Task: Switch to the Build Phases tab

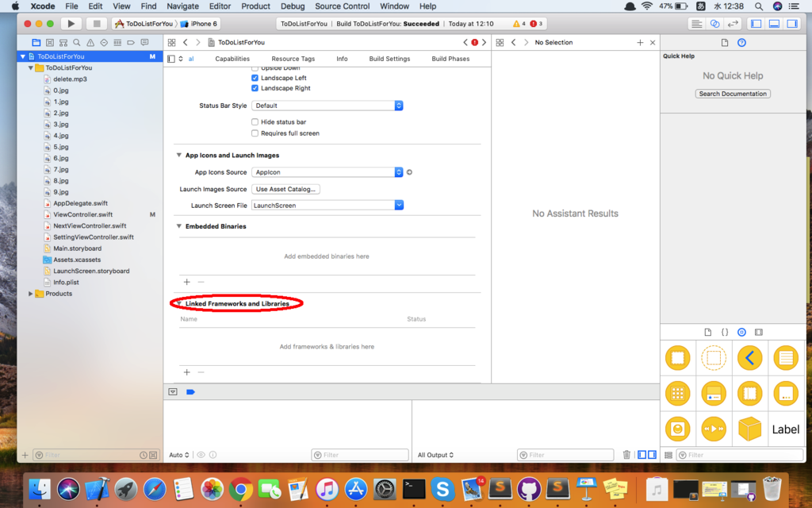Action: 450,59
